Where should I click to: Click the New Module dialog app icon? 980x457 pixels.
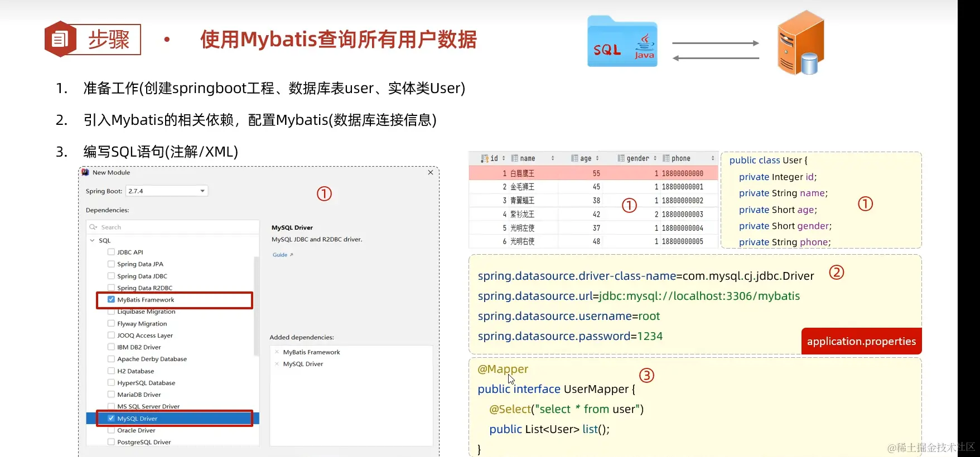(x=85, y=173)
